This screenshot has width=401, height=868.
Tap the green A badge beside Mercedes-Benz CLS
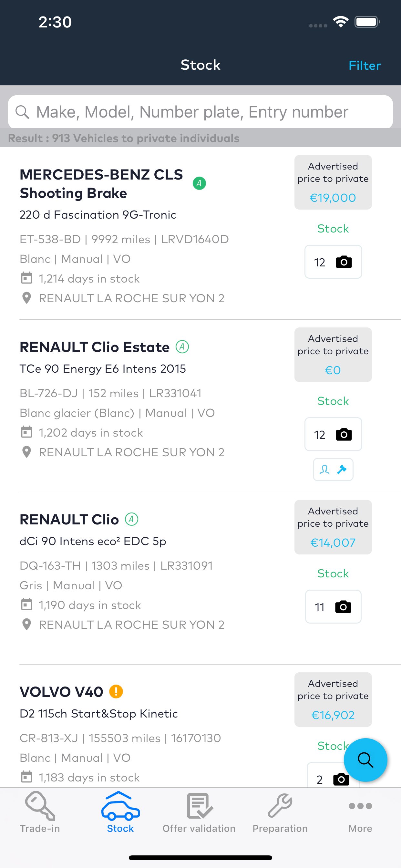click(199, 183)
